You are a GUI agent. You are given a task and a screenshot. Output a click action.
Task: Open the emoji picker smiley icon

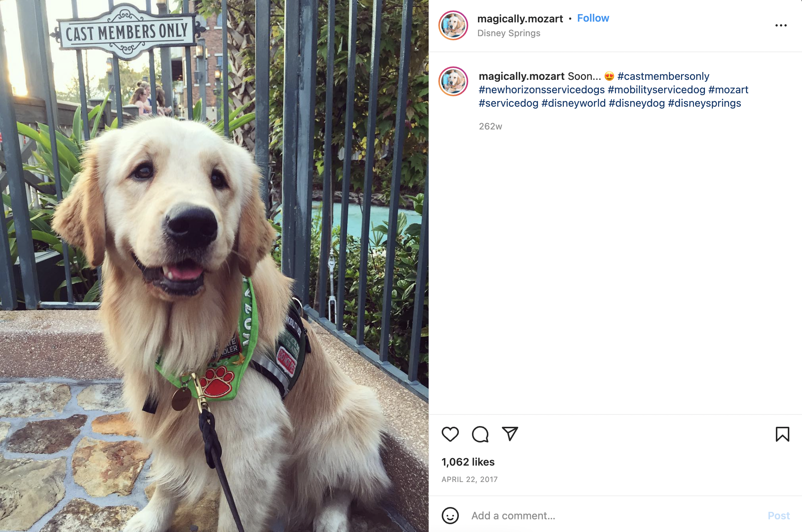coord(450,516)
